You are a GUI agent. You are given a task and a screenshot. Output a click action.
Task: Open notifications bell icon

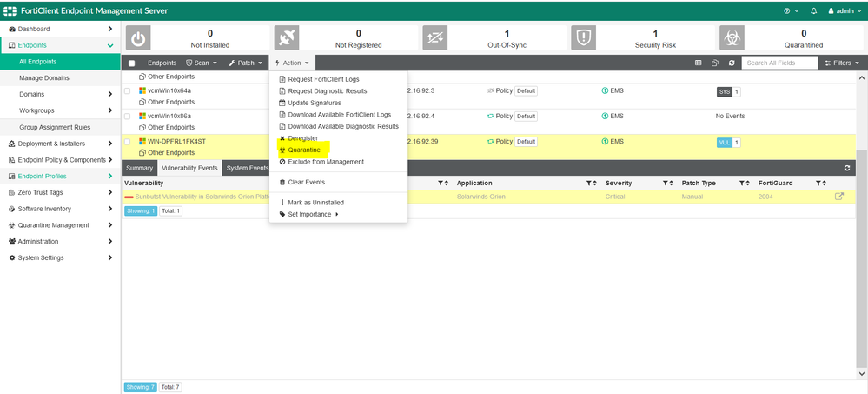click(814, 11)
